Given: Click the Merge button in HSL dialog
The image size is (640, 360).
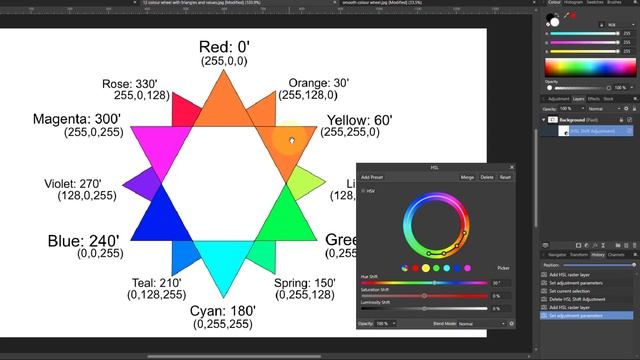Looking at the screenshot, I should click(x=467, y=177).
